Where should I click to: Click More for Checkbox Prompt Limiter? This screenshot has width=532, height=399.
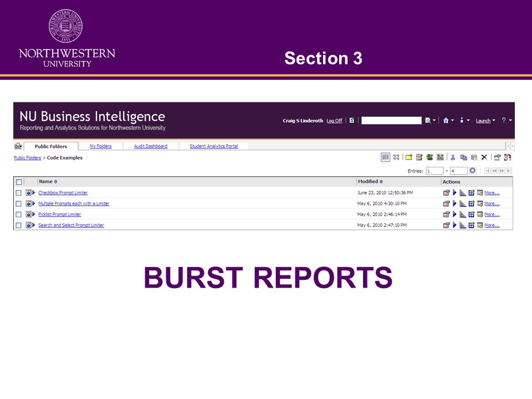click(x=492, y=193)
